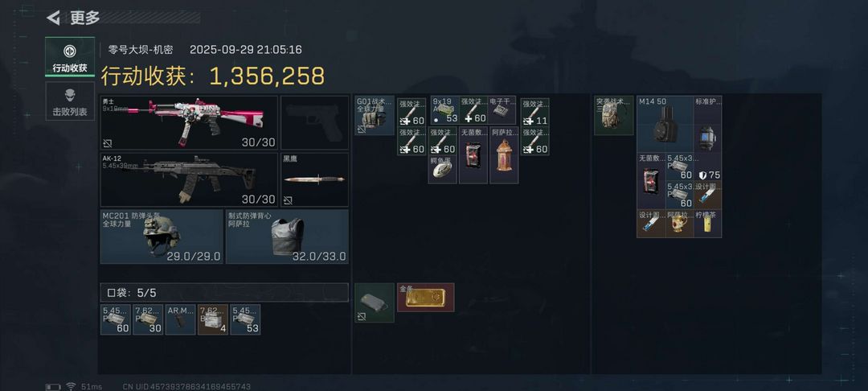Screen dimensions: 868x391
Task: Click the 突袭战术 backpack icon
Action: click(x=614, y=115)
